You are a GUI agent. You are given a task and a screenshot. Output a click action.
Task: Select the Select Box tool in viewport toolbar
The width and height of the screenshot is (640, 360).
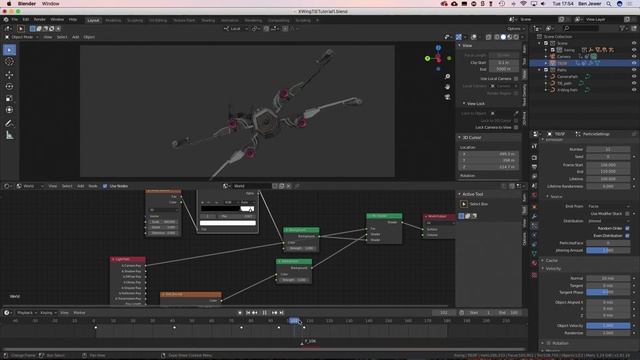pos(9,50)
